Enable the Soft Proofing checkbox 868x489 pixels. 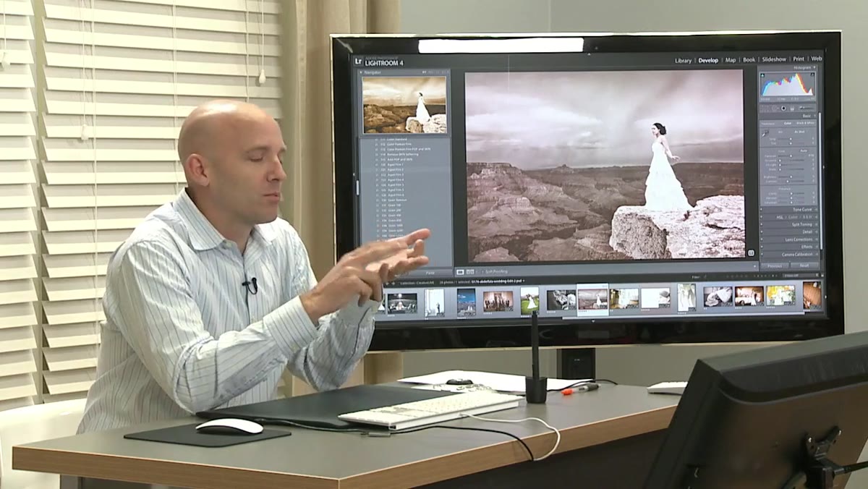pyautogui.click(x=481, y=272)
